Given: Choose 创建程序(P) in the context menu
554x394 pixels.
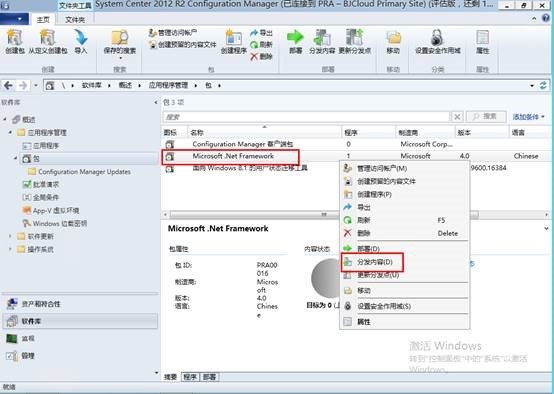Looking at the screenshot, I should tap(405, 194).
